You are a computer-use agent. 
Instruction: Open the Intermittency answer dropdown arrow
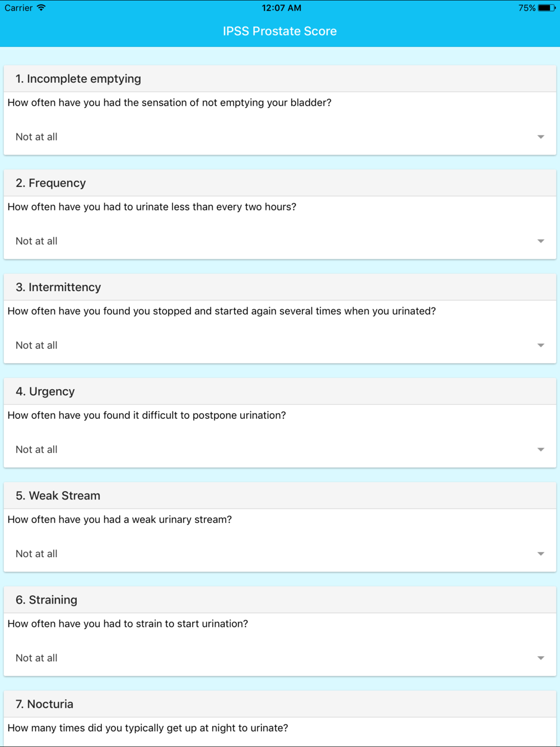[540, 346]
